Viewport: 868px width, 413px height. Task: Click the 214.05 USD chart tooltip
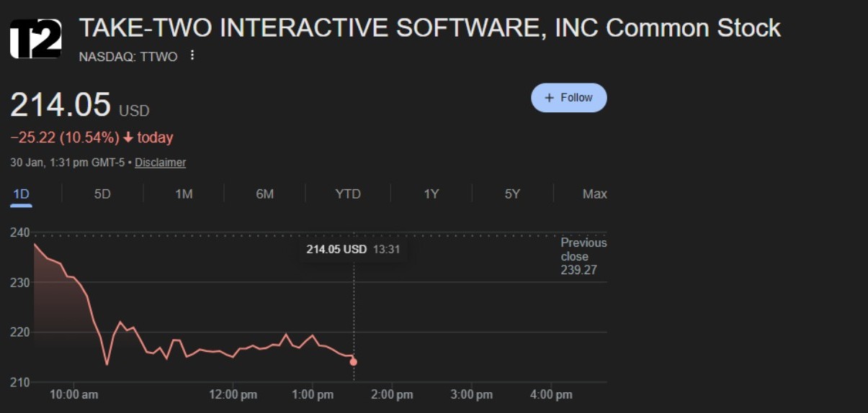tap(352, 250)
